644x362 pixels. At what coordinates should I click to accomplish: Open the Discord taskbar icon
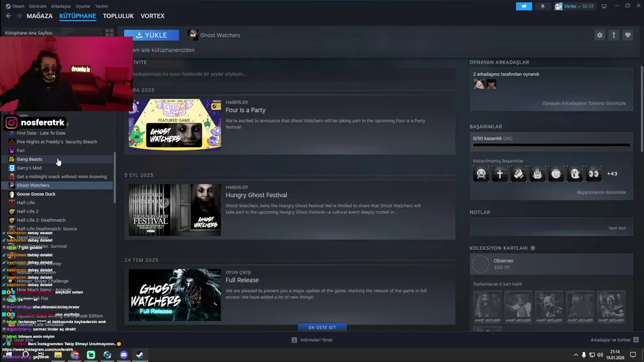coord(124,355)
